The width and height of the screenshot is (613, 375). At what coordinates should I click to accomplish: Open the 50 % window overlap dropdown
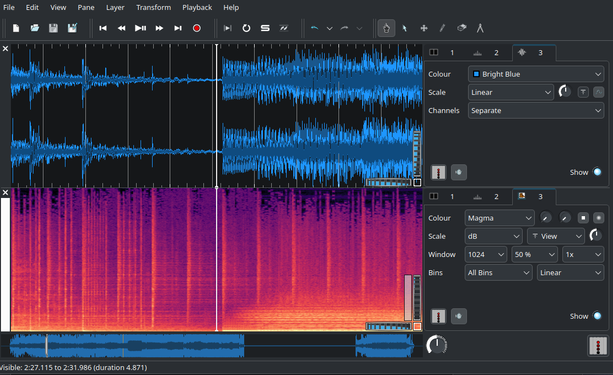534,255
